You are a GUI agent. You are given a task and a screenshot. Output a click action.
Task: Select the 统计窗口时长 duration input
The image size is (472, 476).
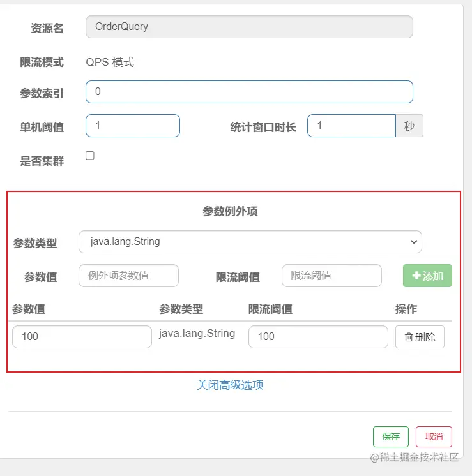coord(351,126)
